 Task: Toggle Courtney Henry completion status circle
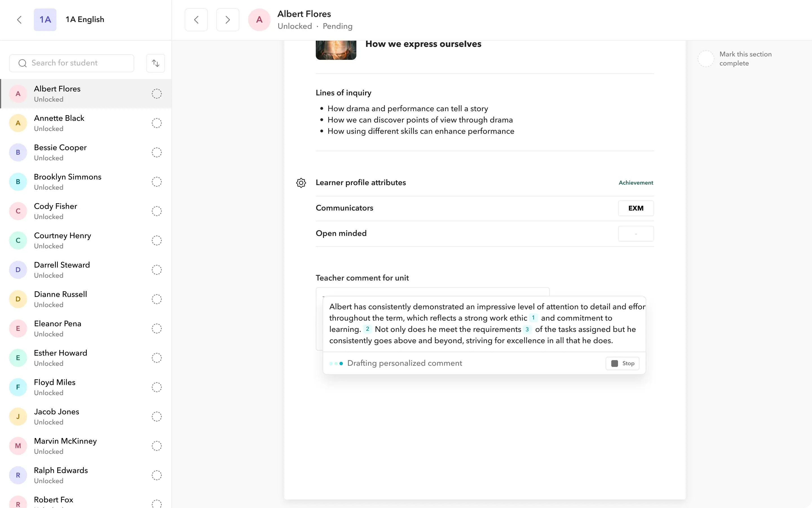coord(157,240)
